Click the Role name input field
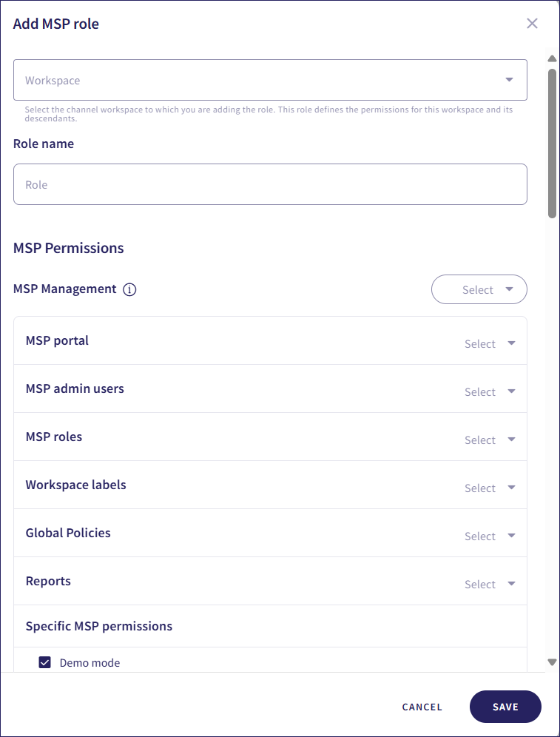 pos(270,184)
